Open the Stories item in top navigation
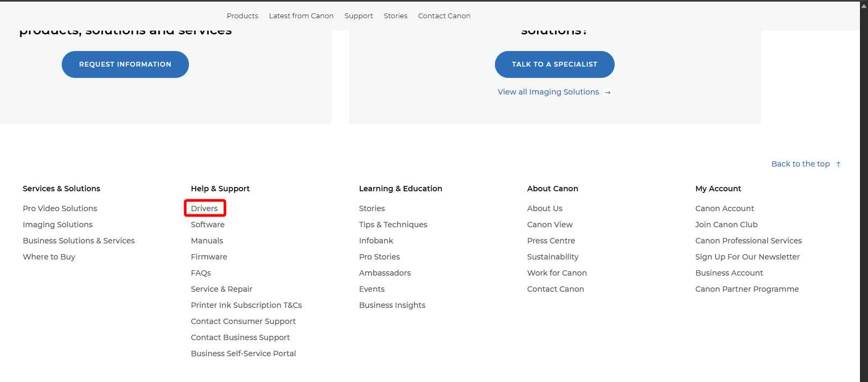The image size is (868, 382). pos(396,16)
